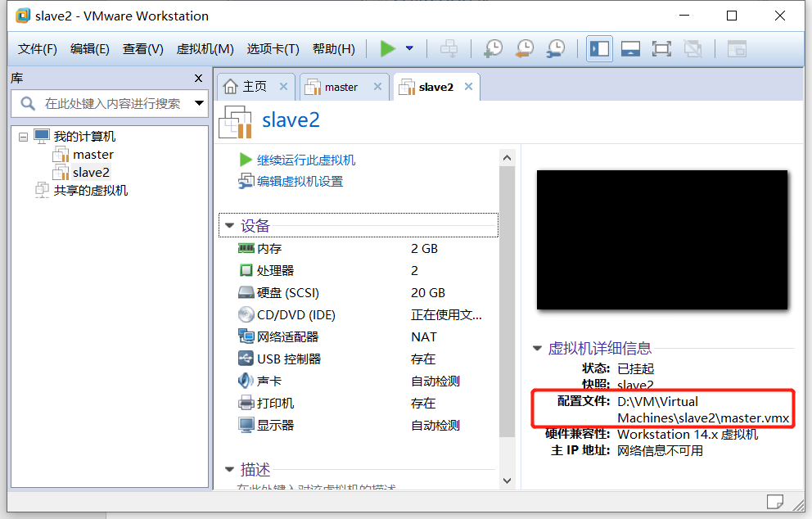Toggle the thumbnail bar view button
Image resolution: width=812 pixels, height=519 pixels.
click(631, 49)
